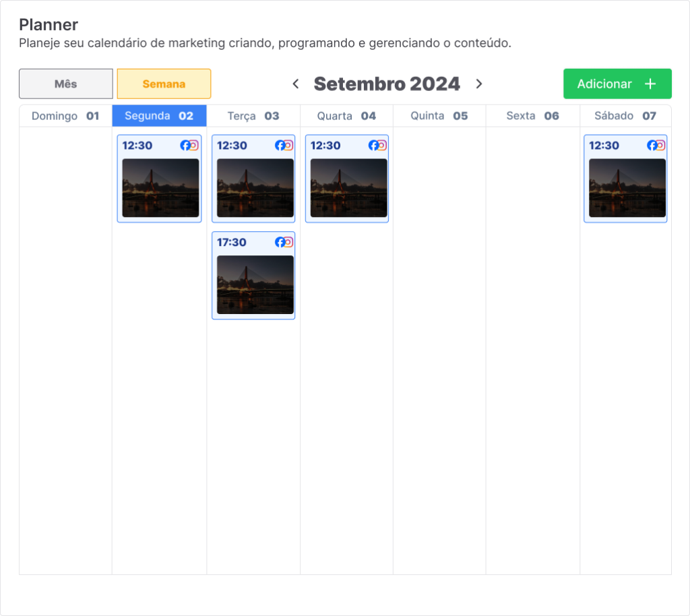Switch to Mês view
The image size is (690, 616).
[x=66, y=84]
